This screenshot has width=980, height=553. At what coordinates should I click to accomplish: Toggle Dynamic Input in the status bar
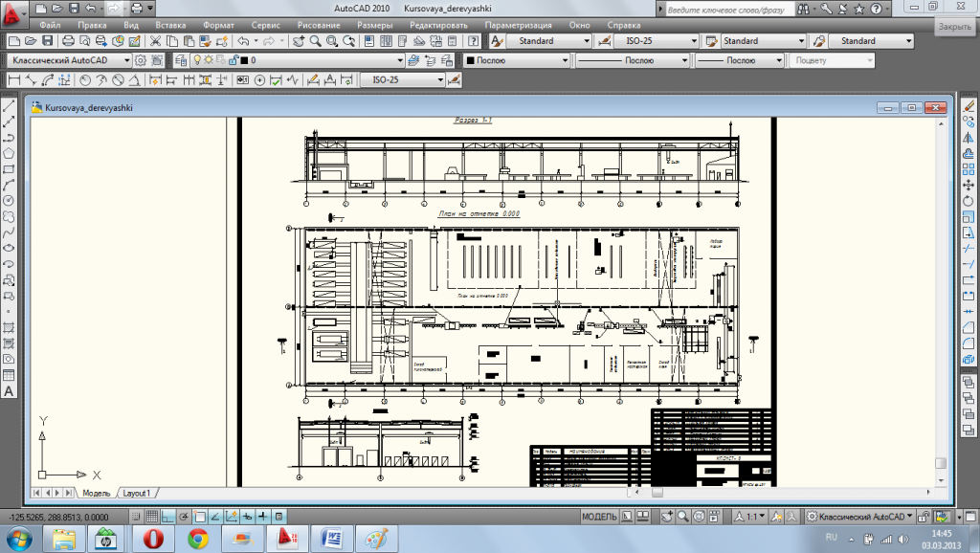tap(248, 517)
